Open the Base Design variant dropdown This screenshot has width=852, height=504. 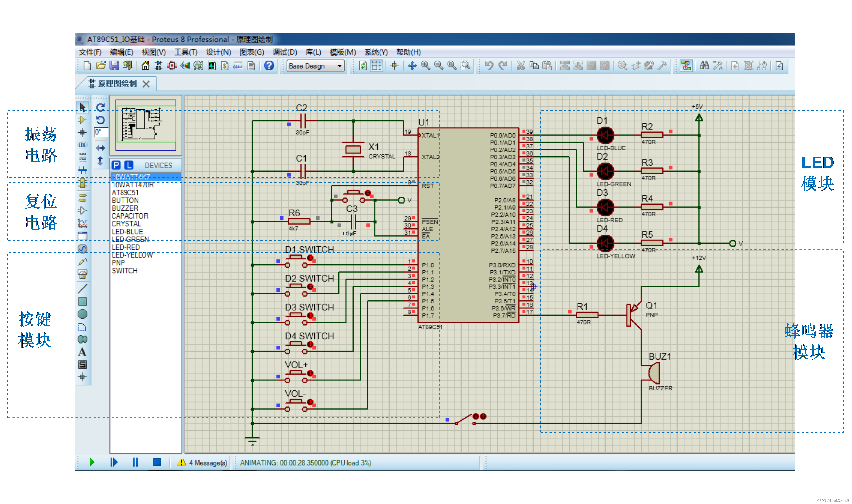[x=316, y=66]
